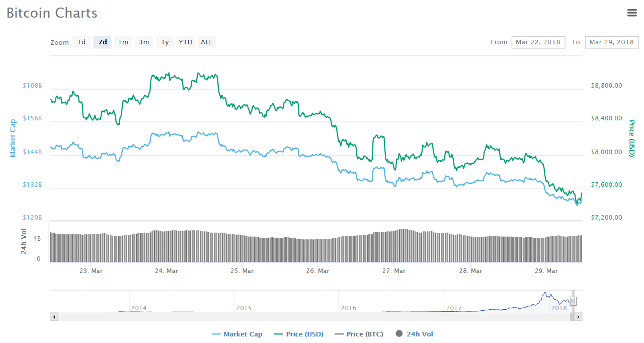Switch zoom to 1m
Viewport: 644px width, 343px height.
123,42
